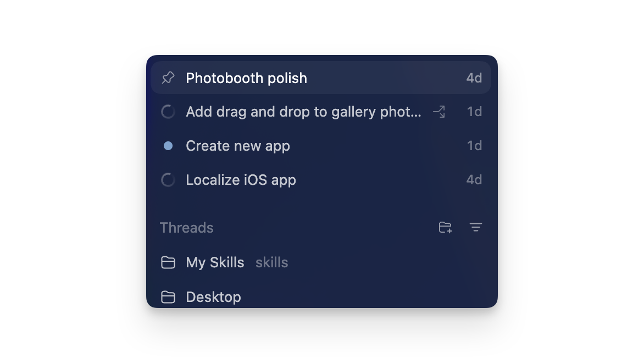Click the shared-thread arrow on Add drag and drop

tap(439, 112)
